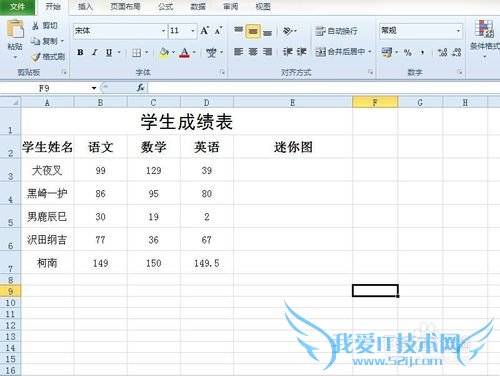Click the phonetic guide 文 icon
The image size is (500, 376).
(x=211, y=52)
